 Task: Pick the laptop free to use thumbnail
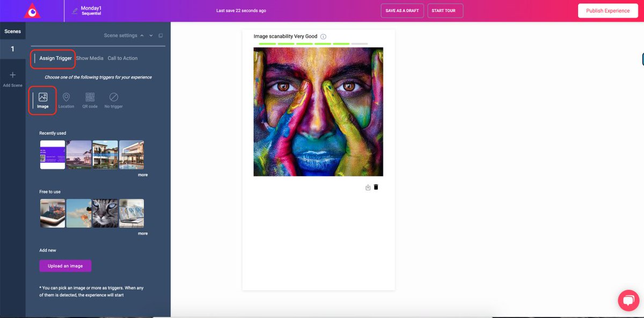coord(131,213)
